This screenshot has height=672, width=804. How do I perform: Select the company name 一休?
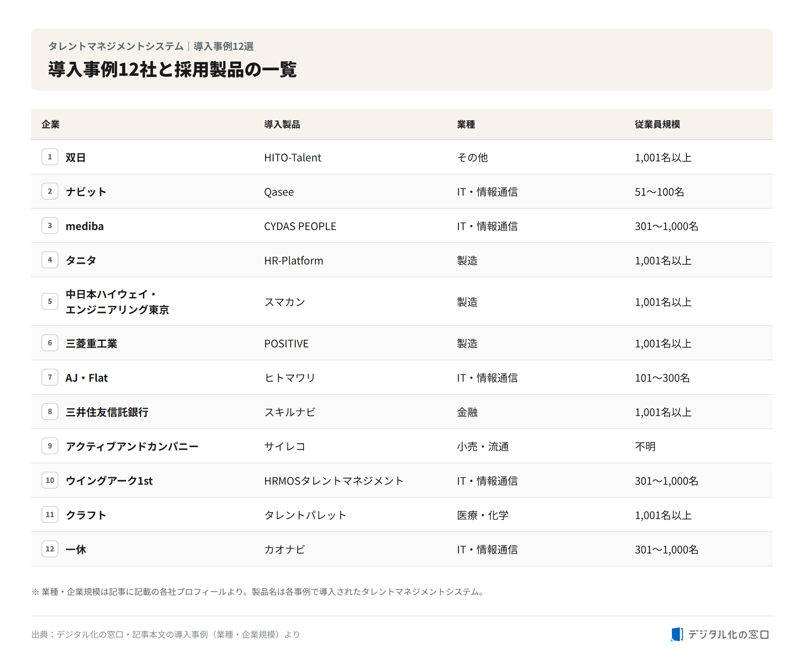76,550
